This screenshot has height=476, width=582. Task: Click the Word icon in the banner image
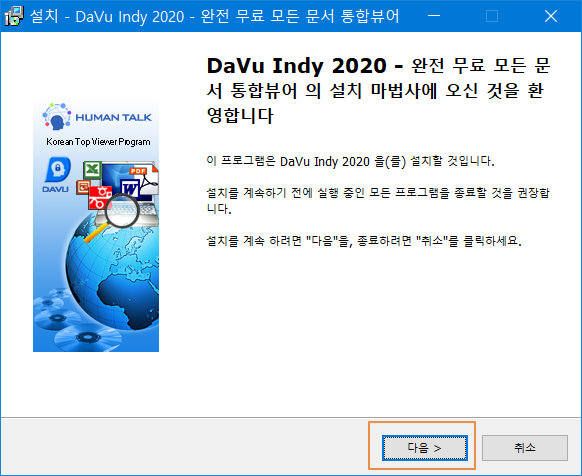point(130,188)
